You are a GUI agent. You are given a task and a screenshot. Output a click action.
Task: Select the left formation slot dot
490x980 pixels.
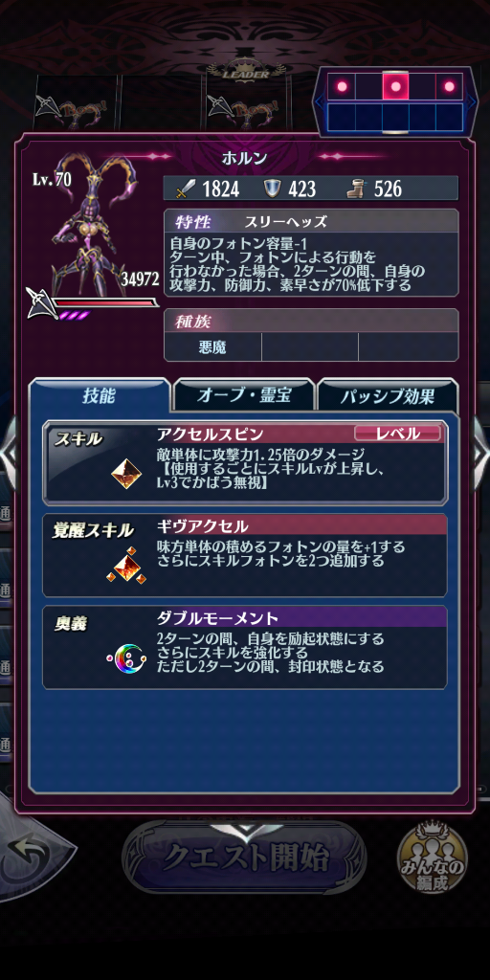[x=342, y=86]
